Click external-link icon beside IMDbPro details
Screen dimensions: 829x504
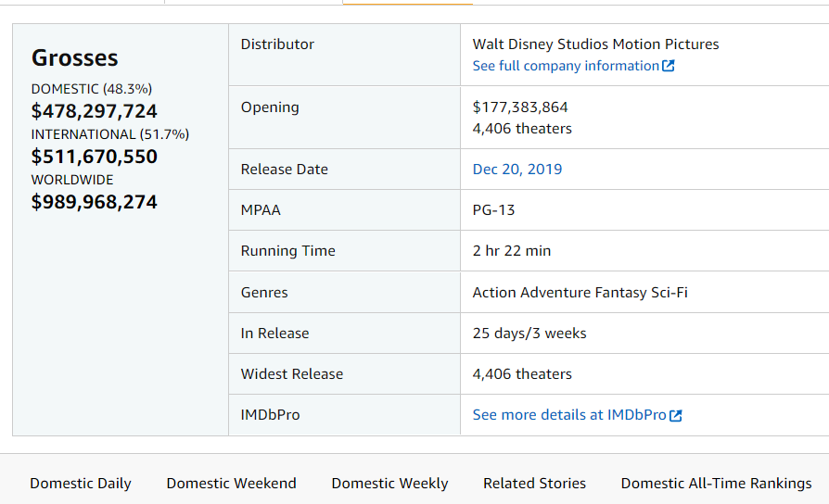tap(676, 416)
